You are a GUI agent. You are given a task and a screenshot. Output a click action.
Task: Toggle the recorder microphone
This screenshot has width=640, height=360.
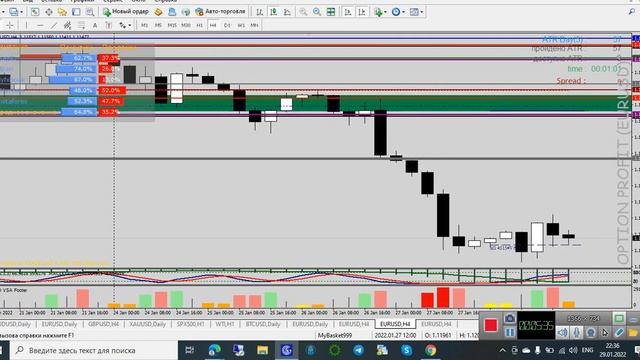pos(576,333)
